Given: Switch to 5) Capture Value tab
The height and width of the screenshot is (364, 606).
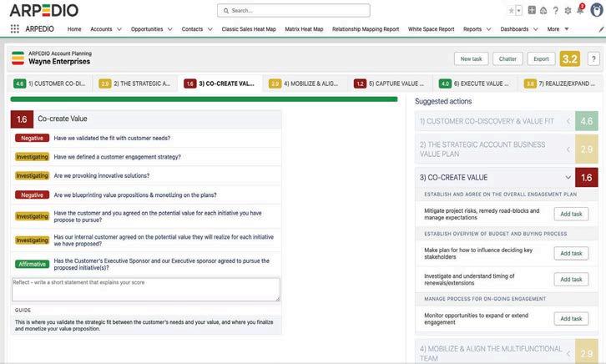Looking at the screenshot, I should [x=390, y=83].
